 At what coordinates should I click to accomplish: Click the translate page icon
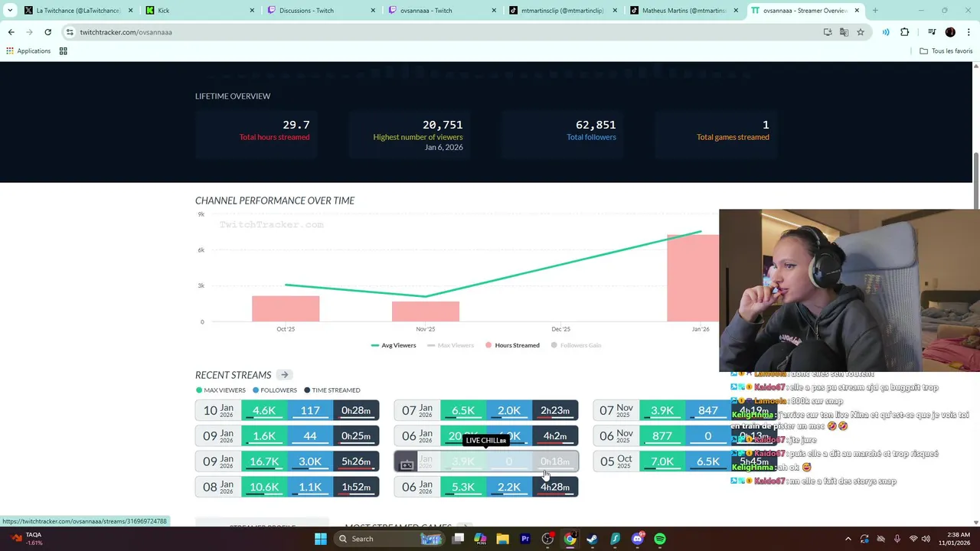pyautogui.click(x=844, y=32)
